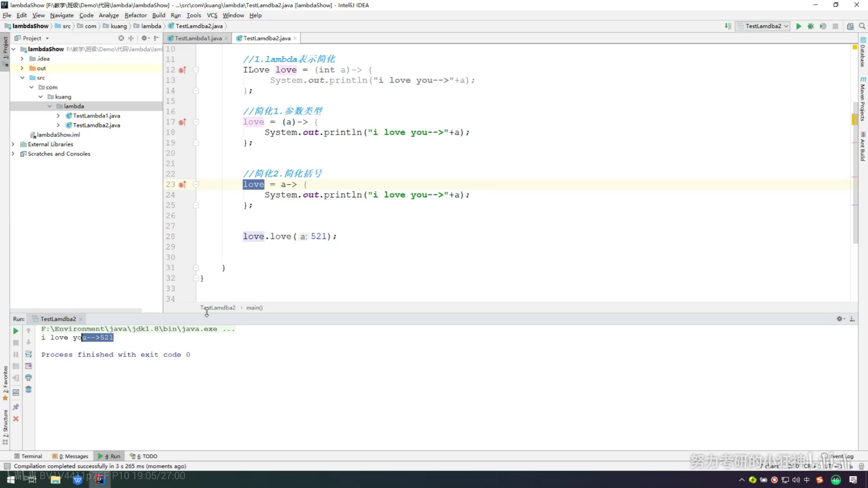Run TestLamdba2 with the green play button
This screenshot has height=488, width=868.
click(798, 26)
